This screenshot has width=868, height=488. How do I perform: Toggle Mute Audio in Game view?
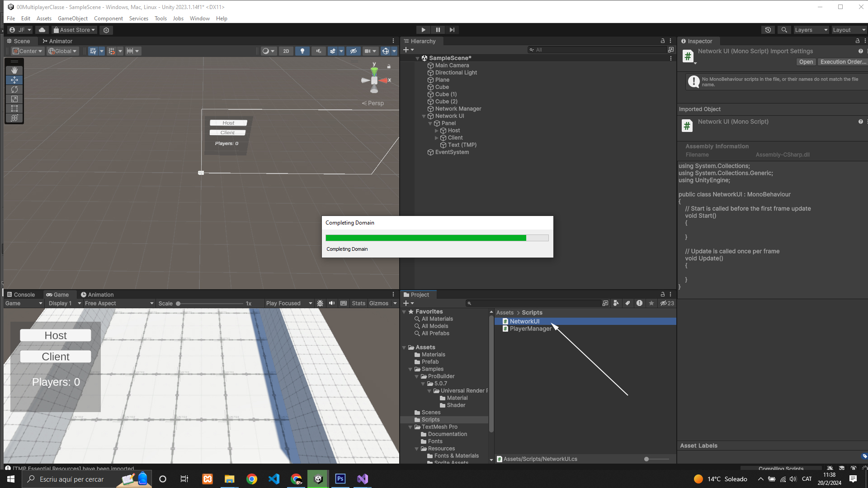(x=332, y=303)
